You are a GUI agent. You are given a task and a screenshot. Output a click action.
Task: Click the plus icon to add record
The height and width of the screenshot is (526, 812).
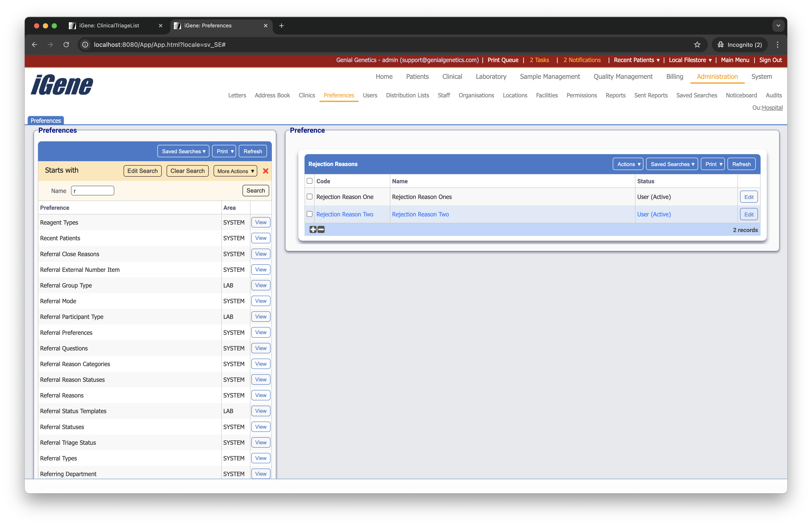pyautogui.click(x=313, y=230)
